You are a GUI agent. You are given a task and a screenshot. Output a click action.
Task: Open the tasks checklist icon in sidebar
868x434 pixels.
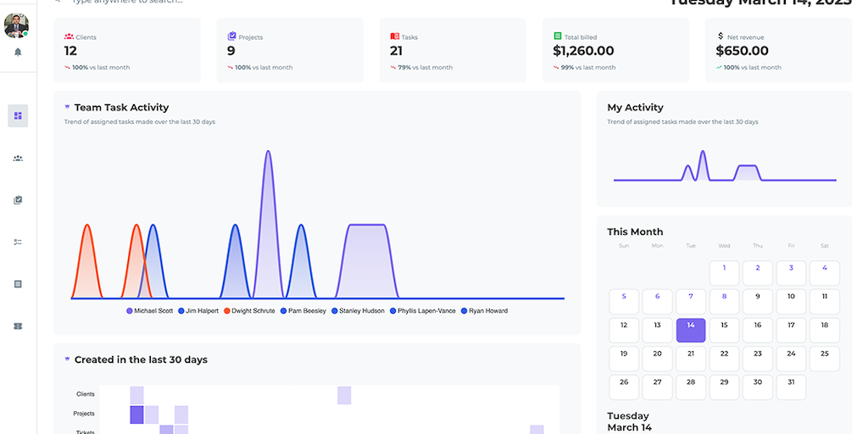coord(18,242)
